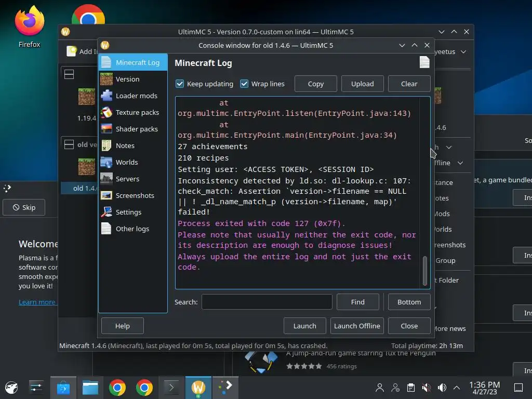The width and height of the screenshot is (532, 399).
Task: Click the user-switch tray icon beside the account icon
Action: [x=395, y=388]
